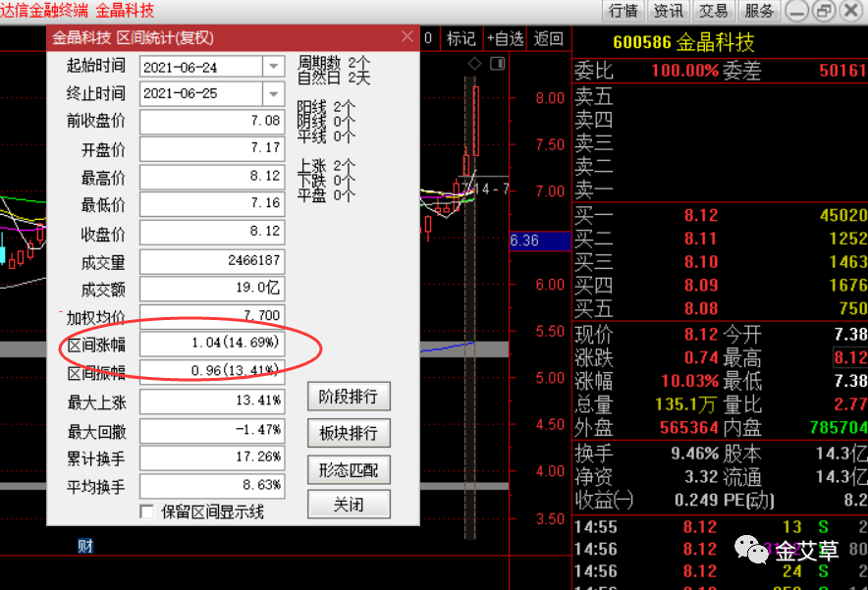Click the 板块排行 button
Screen dimensions: 868x590
click(x=349, y=433)
